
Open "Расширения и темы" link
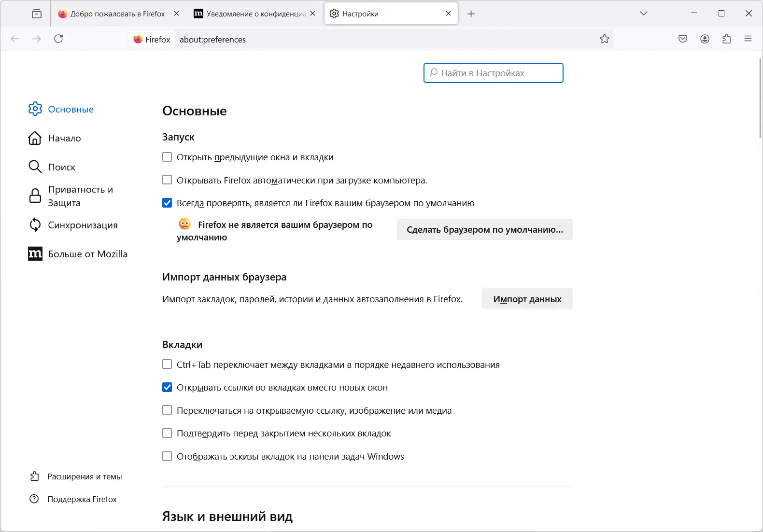click(x=85, y=476)
